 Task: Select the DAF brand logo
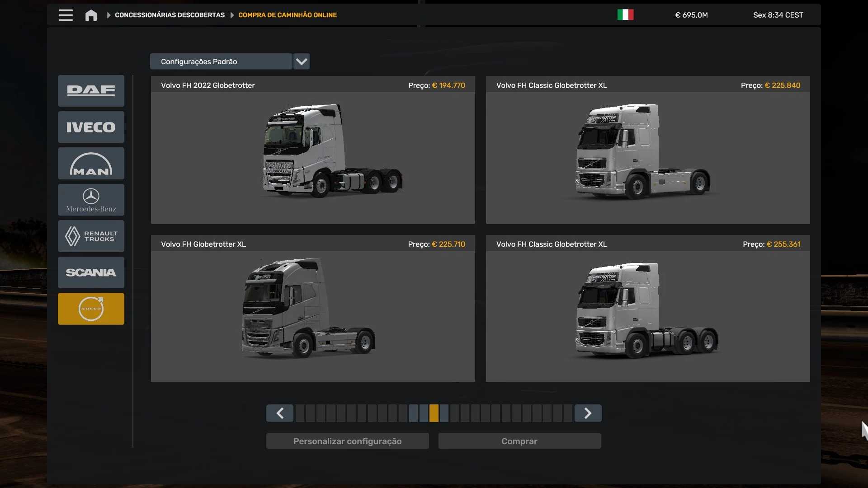click(91, 91)
